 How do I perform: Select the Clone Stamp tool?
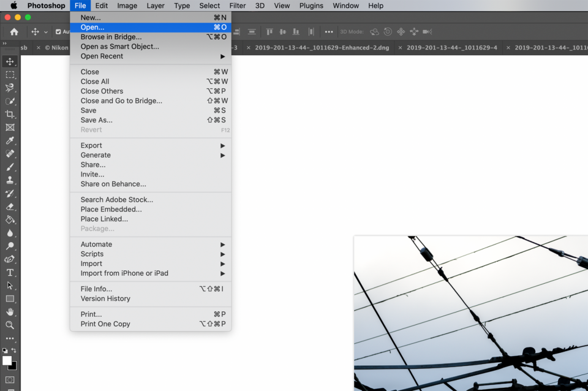10,180
